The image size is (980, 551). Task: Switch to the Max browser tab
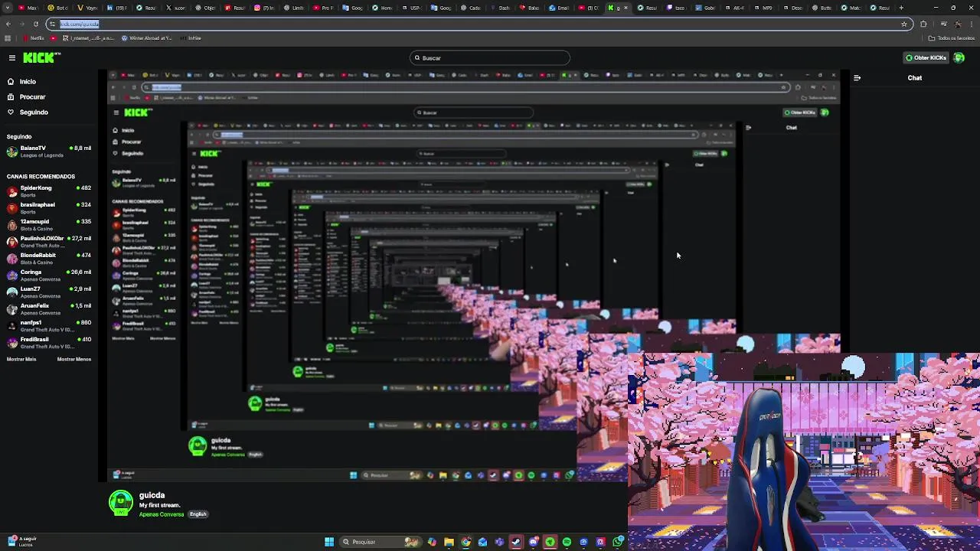[28, 8]
